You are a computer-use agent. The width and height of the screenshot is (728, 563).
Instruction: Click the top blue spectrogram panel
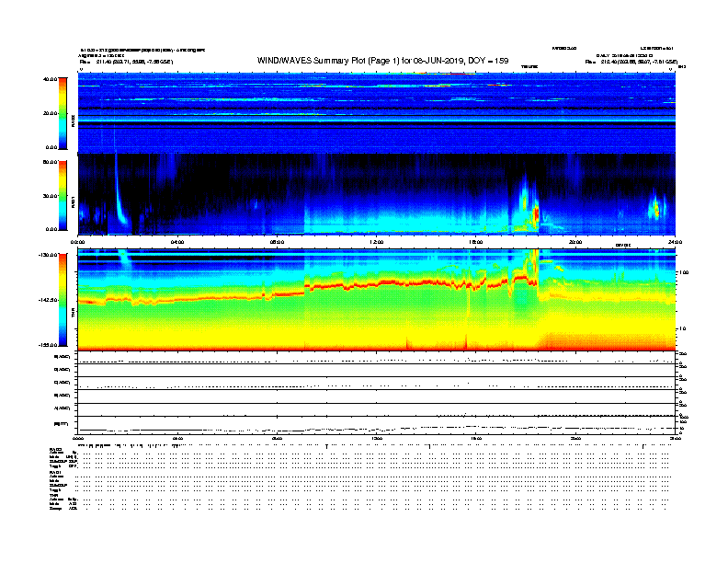[377, 113]
